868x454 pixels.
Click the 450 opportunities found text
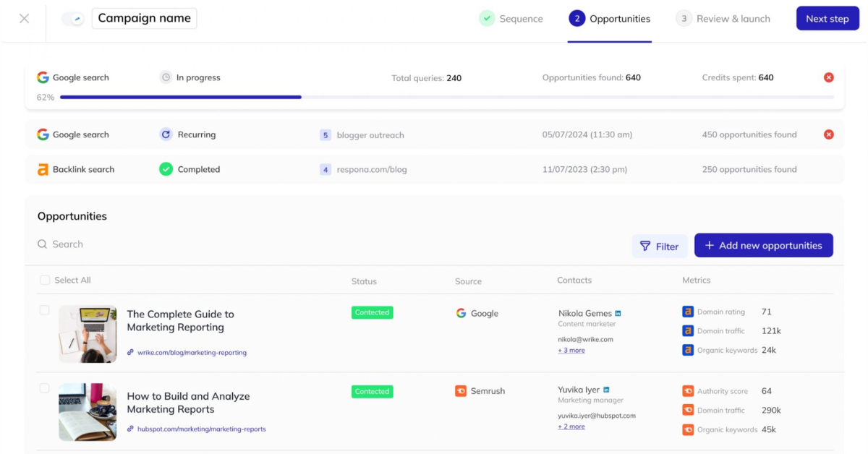tap(749, 134)
